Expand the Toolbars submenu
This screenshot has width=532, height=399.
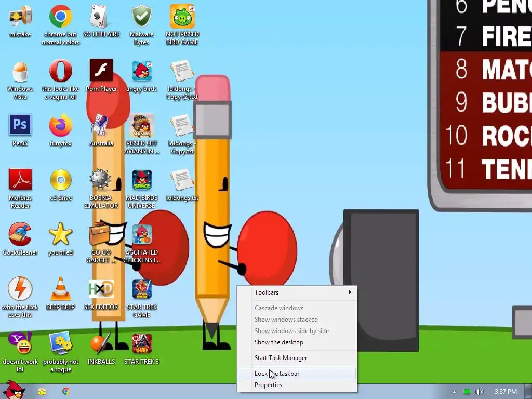(x=297, y=292)
